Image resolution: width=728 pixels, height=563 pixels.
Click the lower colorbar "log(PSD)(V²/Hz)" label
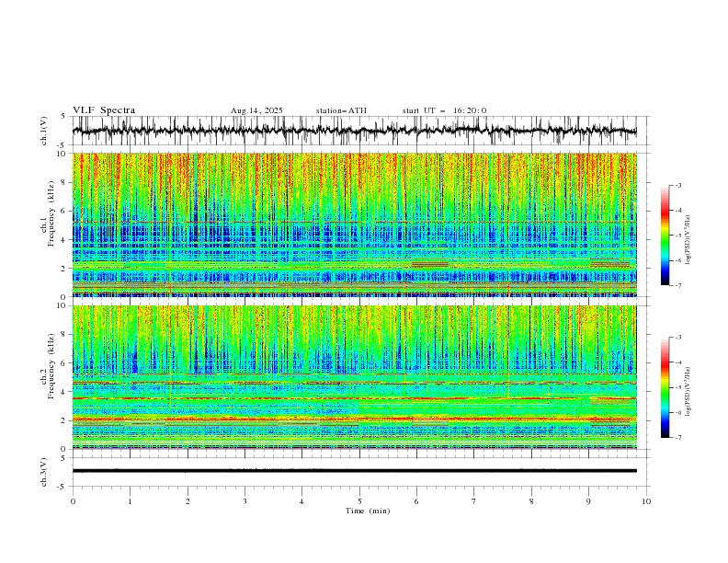tap(688, 392)
